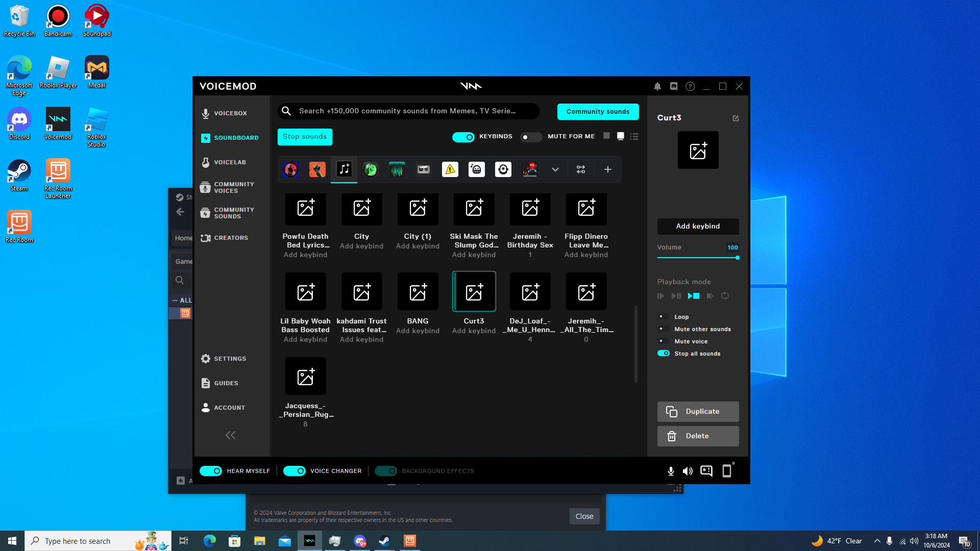Click the Stop sounds button
The image size is (980, 551).
coord(305,137)
